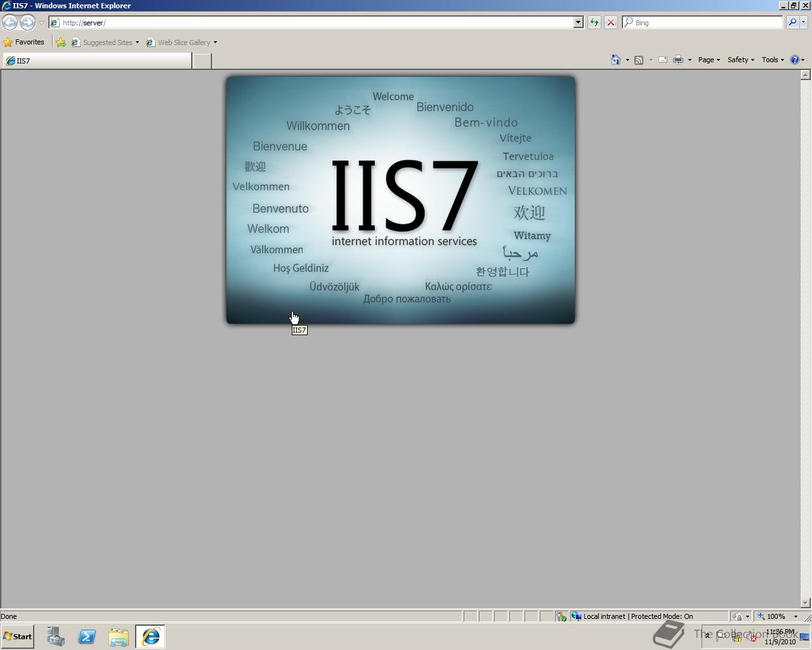Screen dimensions: 812x650
Task: Click the RSS feeds icon
Action: pyautogui.click(x=639, y=60)
